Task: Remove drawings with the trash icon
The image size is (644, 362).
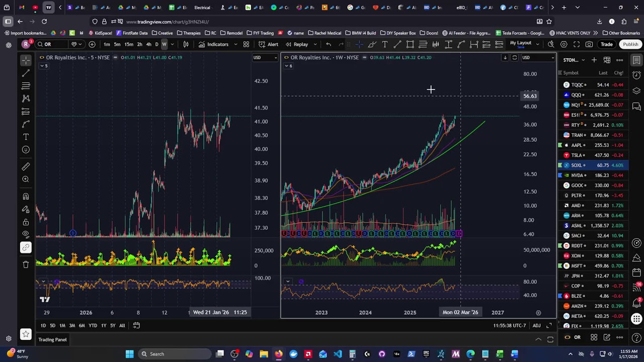Action: [x=26, y=264]
